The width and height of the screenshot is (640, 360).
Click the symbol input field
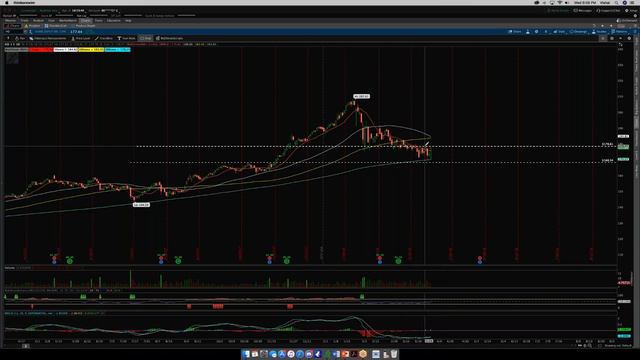coord(13,31)
